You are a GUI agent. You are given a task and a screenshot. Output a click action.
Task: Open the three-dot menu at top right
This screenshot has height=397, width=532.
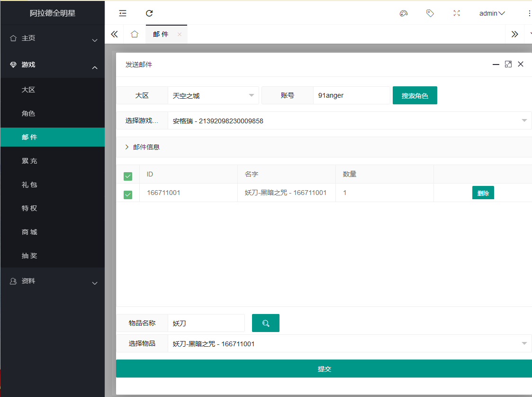coord(529,13)
